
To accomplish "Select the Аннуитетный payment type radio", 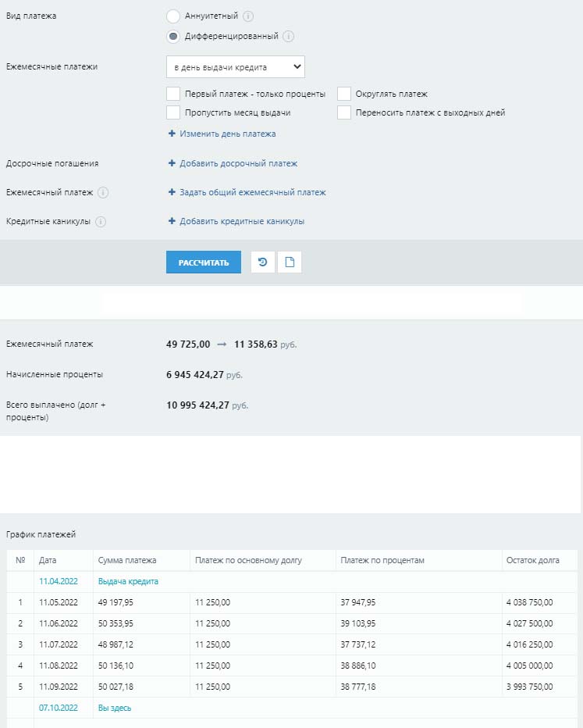I will [173, 16].
